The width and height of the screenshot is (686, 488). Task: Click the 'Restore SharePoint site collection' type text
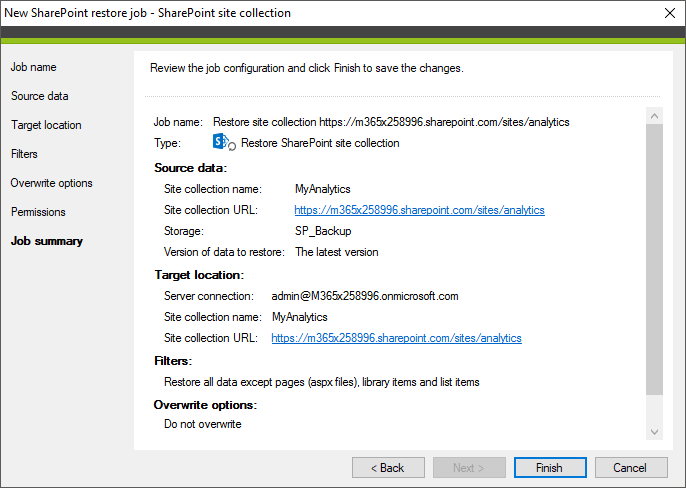320,143
